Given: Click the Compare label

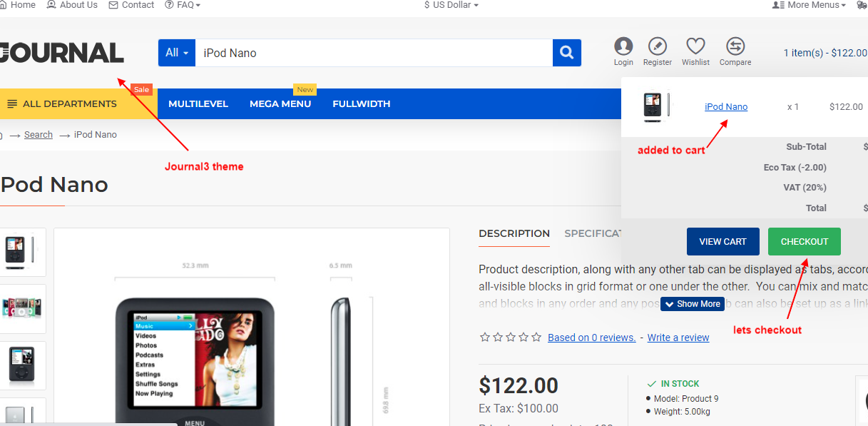Looking at the screenshot, I should click(735, 63).
